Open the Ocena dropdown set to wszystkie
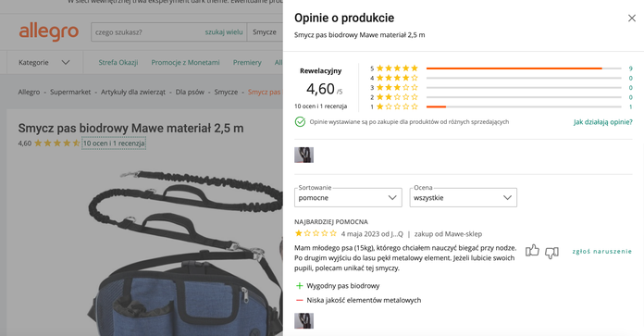 [463, 197]
